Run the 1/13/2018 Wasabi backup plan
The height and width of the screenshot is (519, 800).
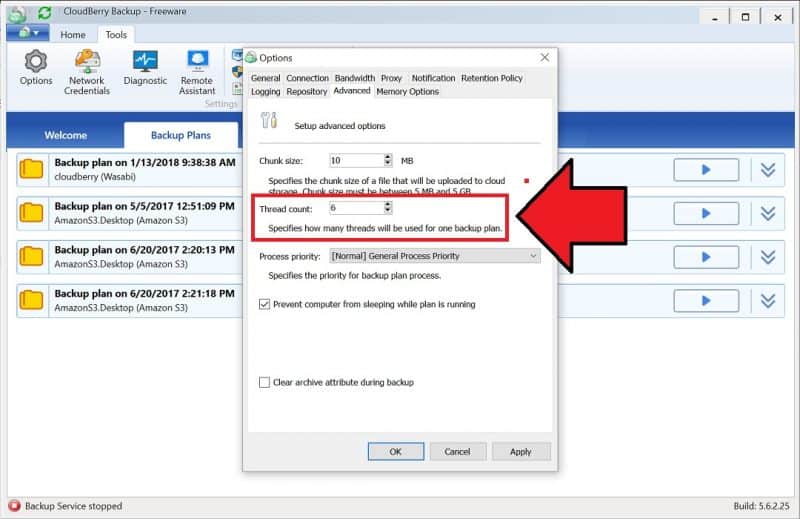(x=706, y=169)
